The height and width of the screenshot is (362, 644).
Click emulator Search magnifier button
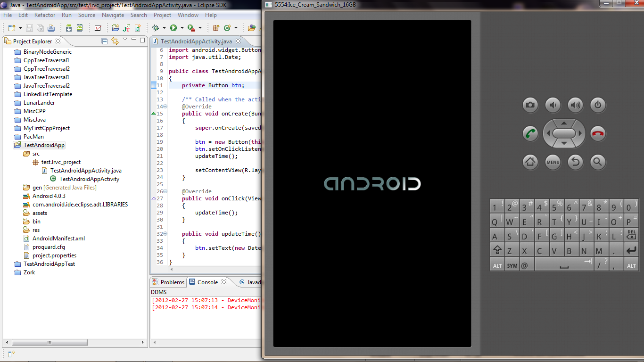(x=598, y=162)
